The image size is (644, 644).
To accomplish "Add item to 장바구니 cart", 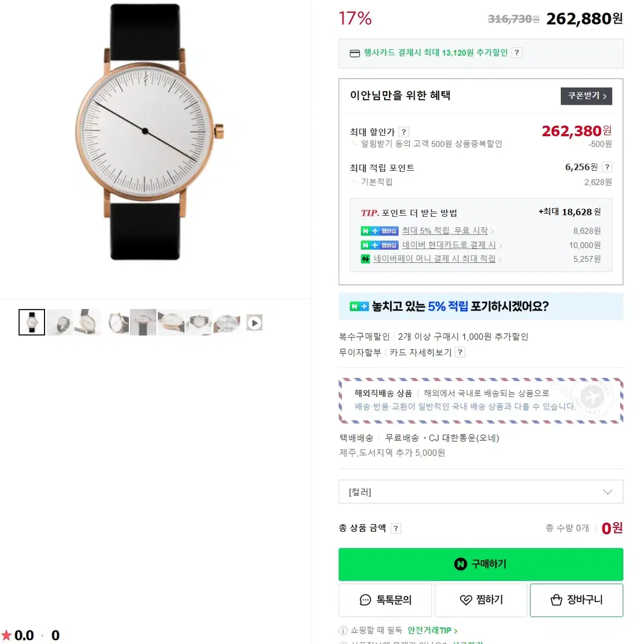I will [x=576, y=600].
